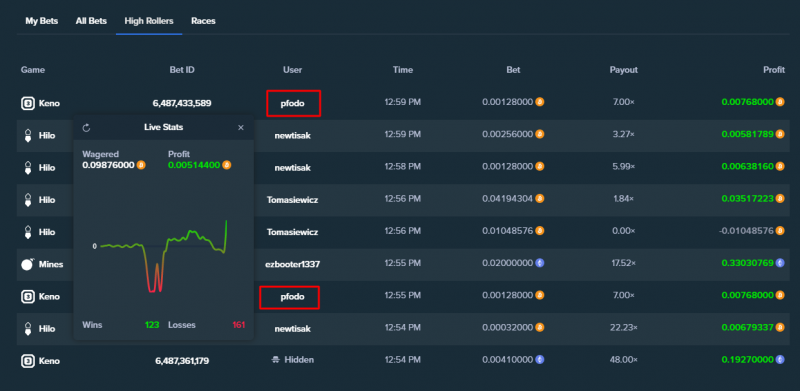Click the Mines game name

(x=51, y=264)
